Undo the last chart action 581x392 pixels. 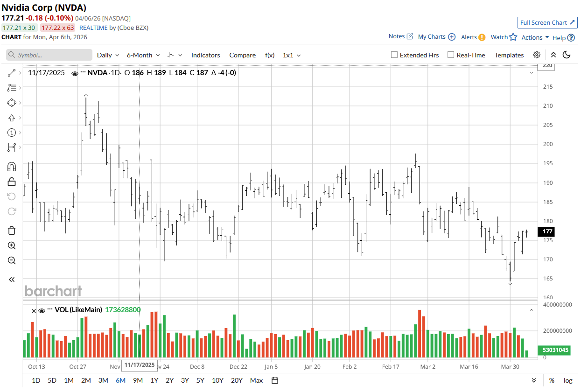(12, 196)
